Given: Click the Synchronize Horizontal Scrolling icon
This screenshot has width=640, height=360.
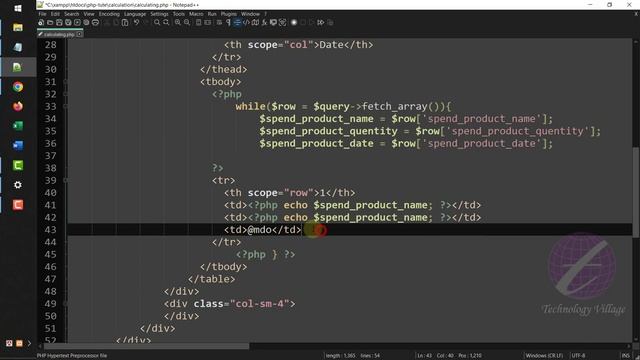Looking at the screenshot, I should pyautogui.click(x=207, y=22).
